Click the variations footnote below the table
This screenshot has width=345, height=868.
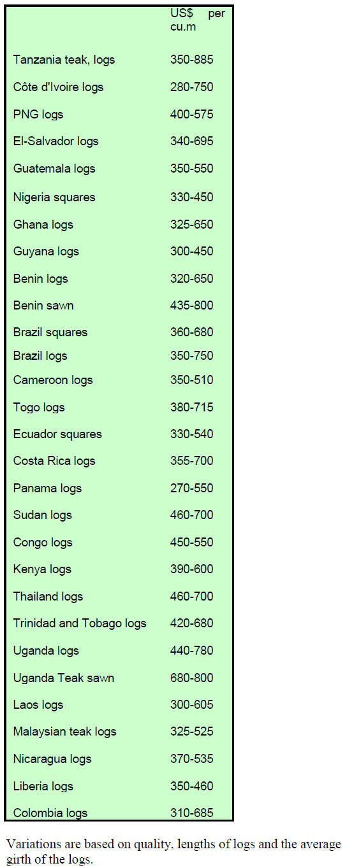coord(173,851)
